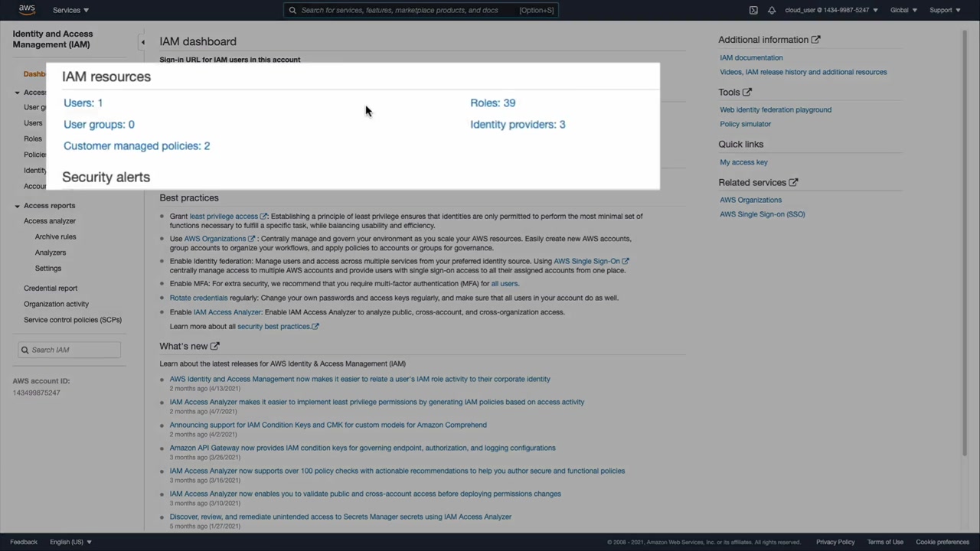Open Cookie preferences in footer
This screenshot has width=980, height=551.
(x=942, y=542)
